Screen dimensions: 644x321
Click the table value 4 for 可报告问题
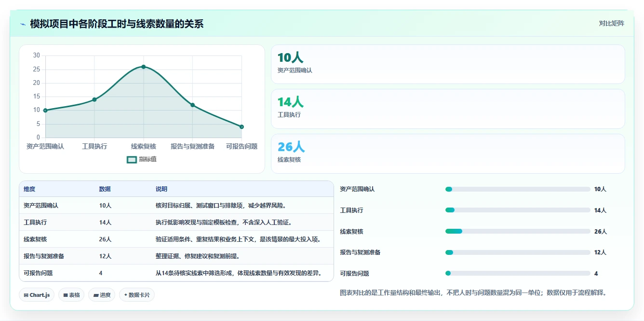pos(101,273)
